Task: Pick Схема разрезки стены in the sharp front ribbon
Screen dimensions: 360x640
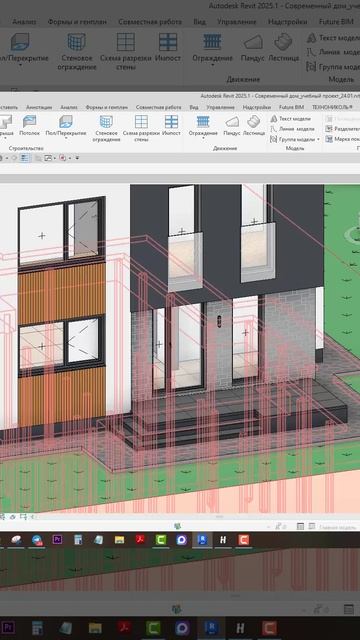Action: (x=141, y=128)
